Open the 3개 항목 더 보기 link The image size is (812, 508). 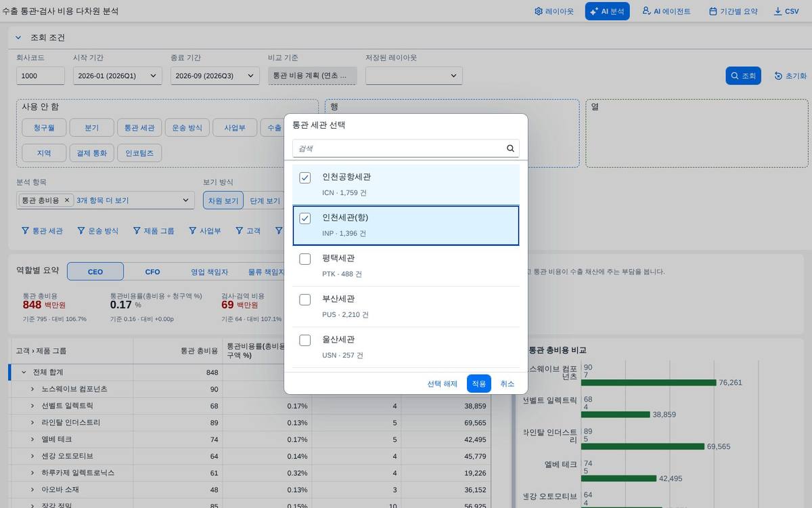103,200
